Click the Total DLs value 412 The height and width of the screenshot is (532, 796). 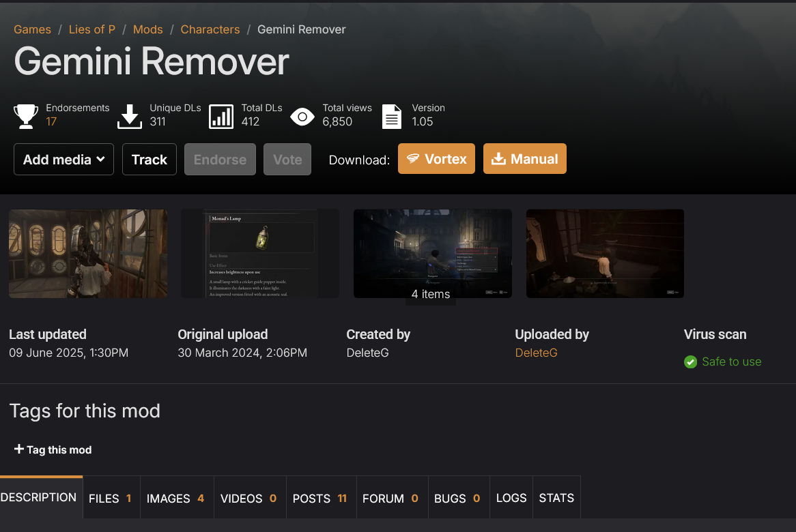251,121
